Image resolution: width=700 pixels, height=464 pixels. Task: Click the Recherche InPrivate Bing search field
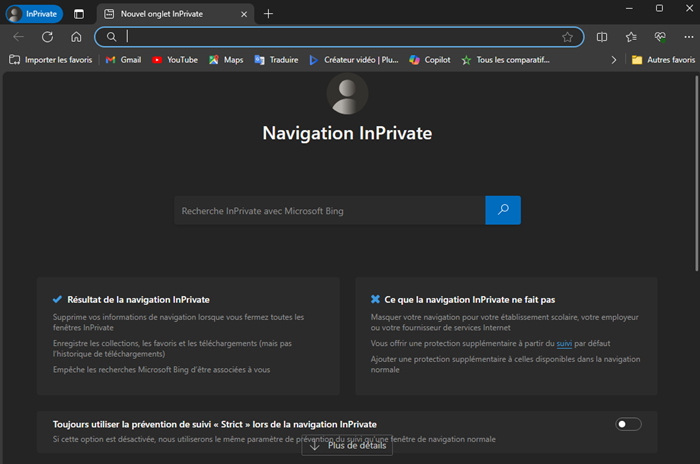[x=329, y=210]
